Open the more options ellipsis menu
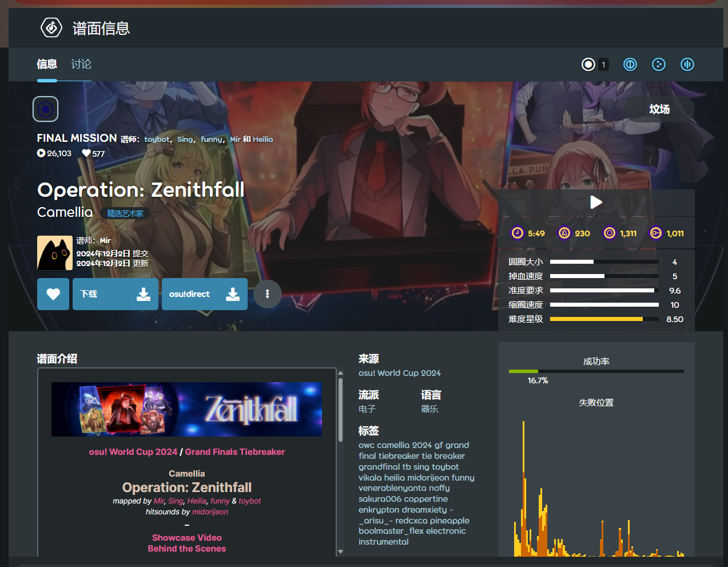This screenshot has width=728, height=567. click(x=268, y=294)
